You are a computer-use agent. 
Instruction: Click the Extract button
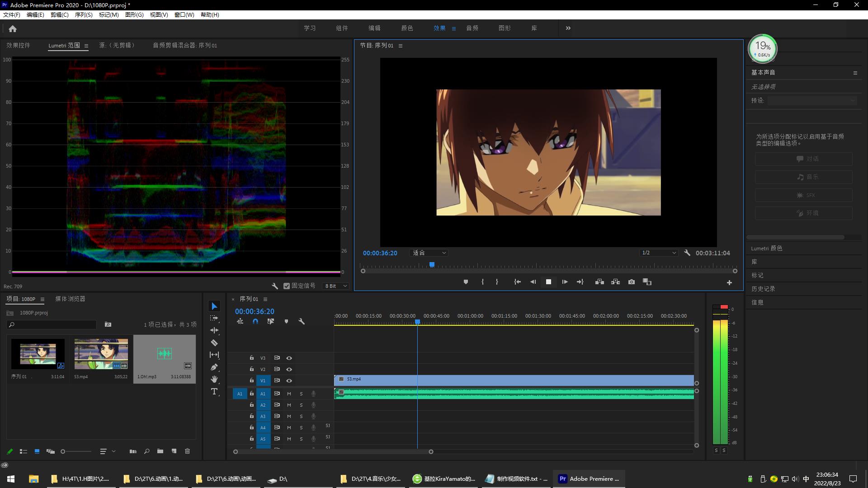[x=615, y=282]
